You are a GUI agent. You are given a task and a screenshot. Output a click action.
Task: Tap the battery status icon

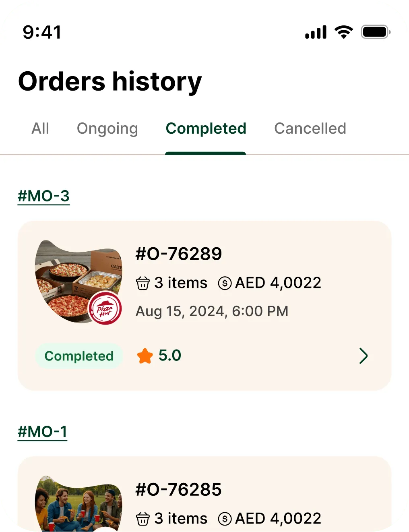376,32
